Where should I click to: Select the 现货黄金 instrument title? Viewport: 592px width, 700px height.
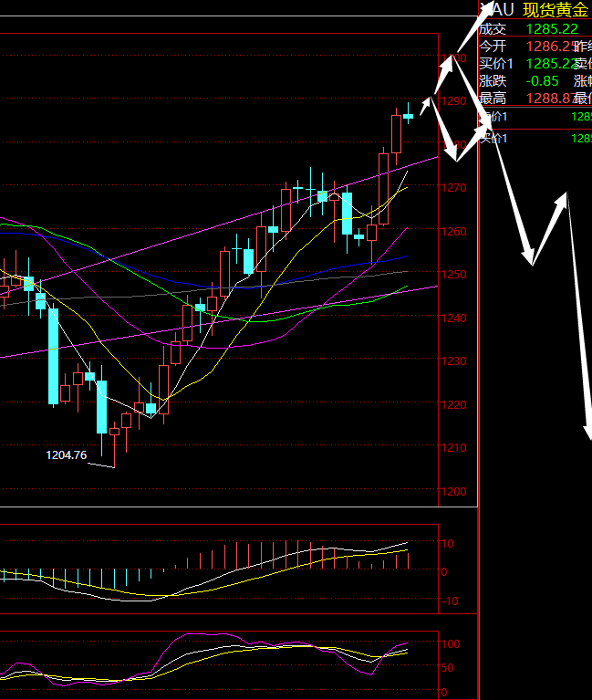556,10
